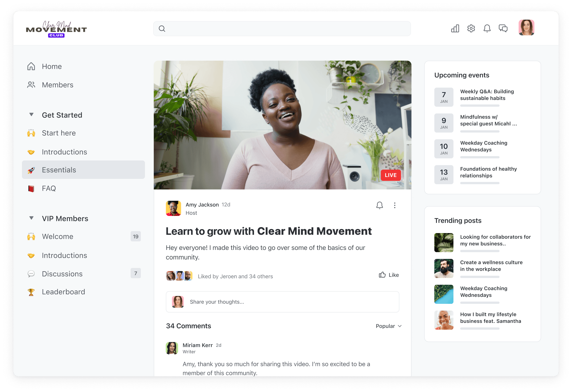Click the trophy icon beside Leaderboard

tap(31, 292)
